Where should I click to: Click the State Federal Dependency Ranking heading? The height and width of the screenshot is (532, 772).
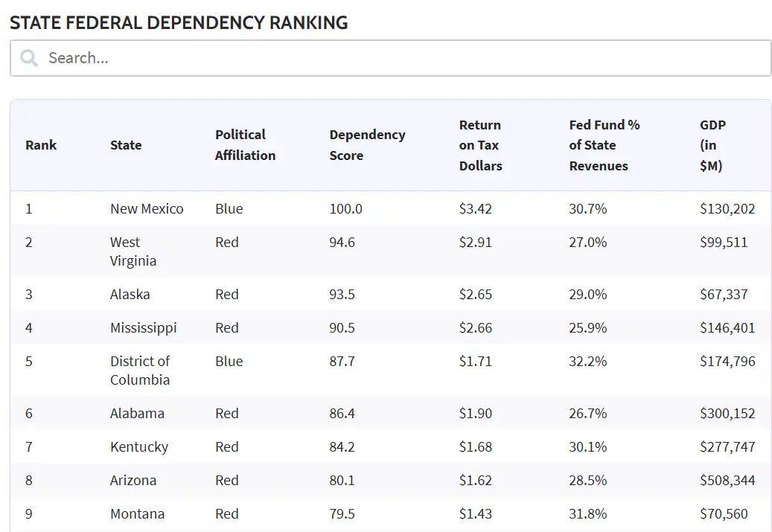[179, 22]
